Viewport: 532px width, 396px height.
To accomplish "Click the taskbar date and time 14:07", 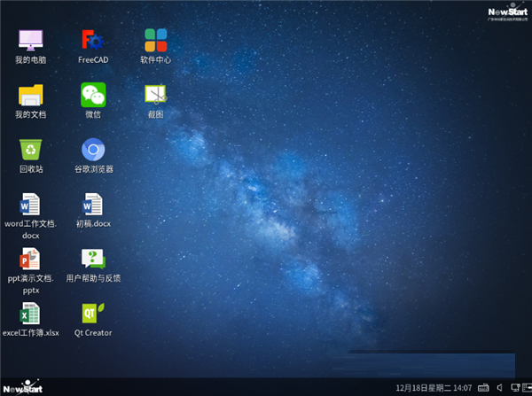I will (434, 388).
